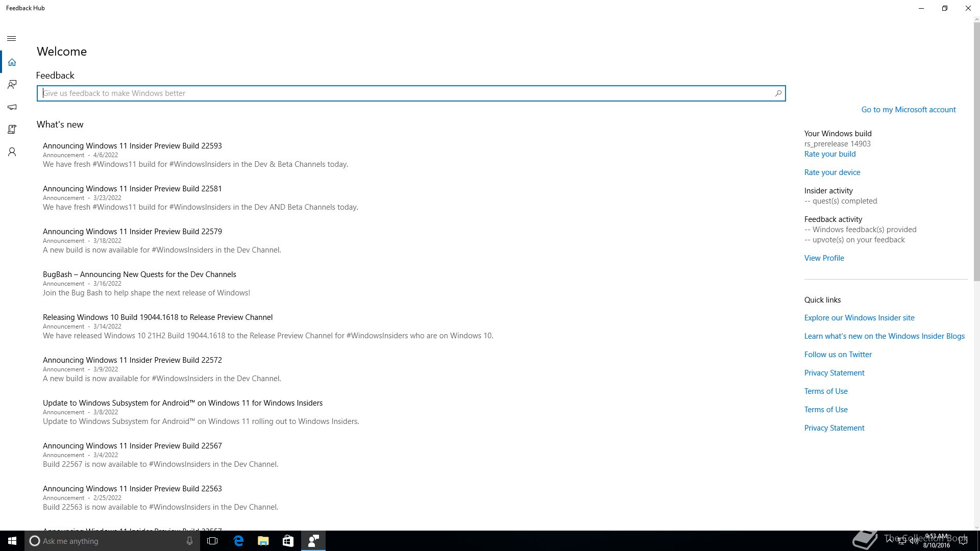The image size is (980, 551).
Task: Click '-- quest(s) completed' text
Action: tap(841, 201)
